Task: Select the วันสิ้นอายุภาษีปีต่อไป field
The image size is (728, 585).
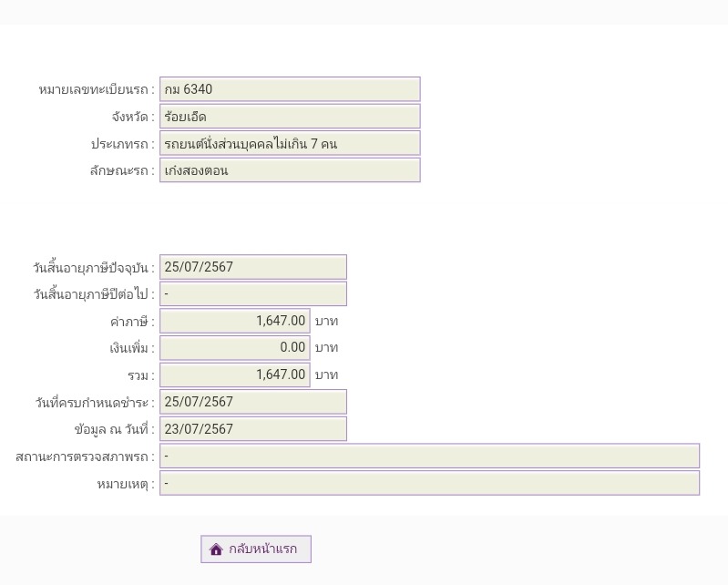Action: point(252,294)
